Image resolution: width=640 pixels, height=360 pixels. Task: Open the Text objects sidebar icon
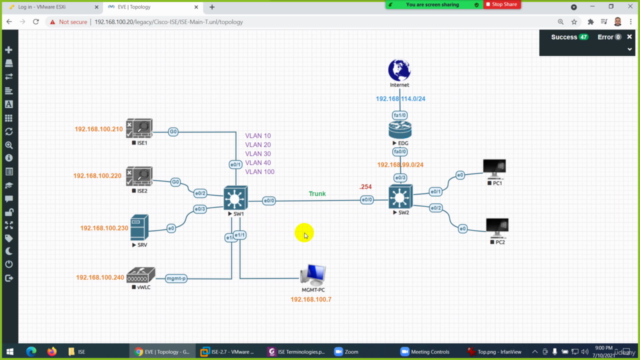click(9, 104)
